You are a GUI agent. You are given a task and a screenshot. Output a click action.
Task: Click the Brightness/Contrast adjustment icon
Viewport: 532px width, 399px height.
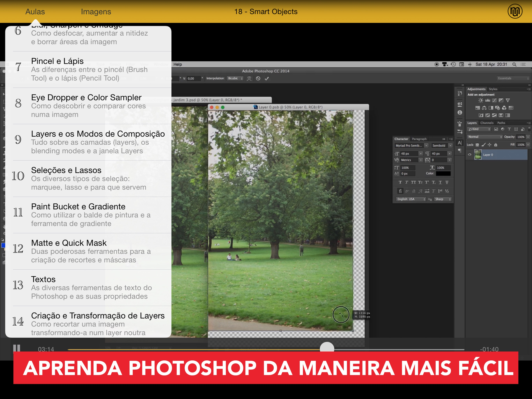point(481,100)
